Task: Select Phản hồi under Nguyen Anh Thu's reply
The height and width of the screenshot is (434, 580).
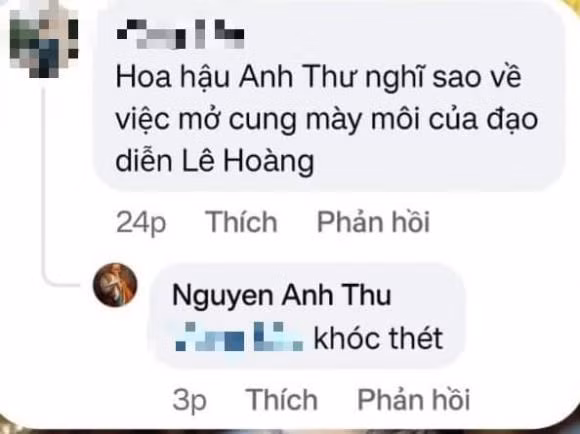Action: click(414, 400)
